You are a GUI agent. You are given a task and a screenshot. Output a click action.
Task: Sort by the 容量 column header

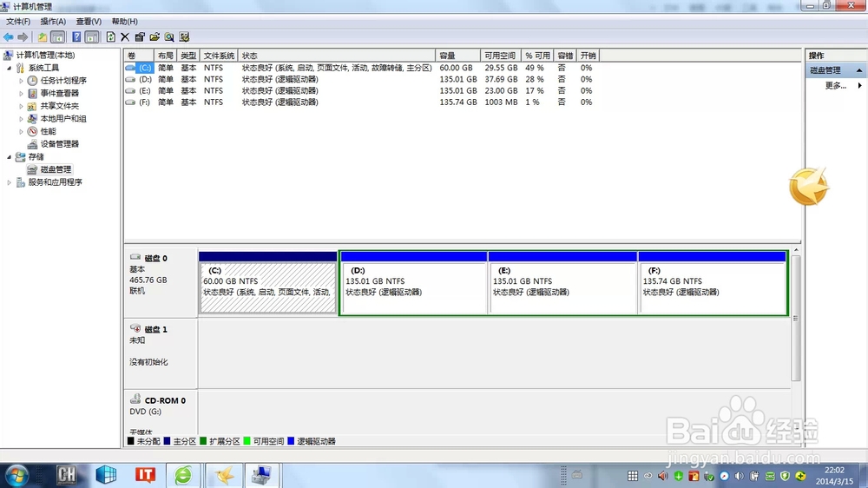457,56
